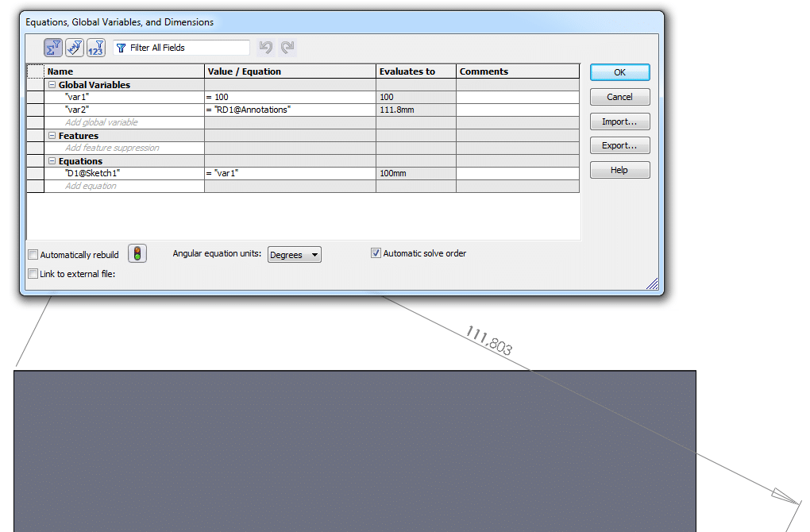Viewport: 810px width, 532px height.
Task: Click the Redo arrow icon
Action: (x=287, y=48)
